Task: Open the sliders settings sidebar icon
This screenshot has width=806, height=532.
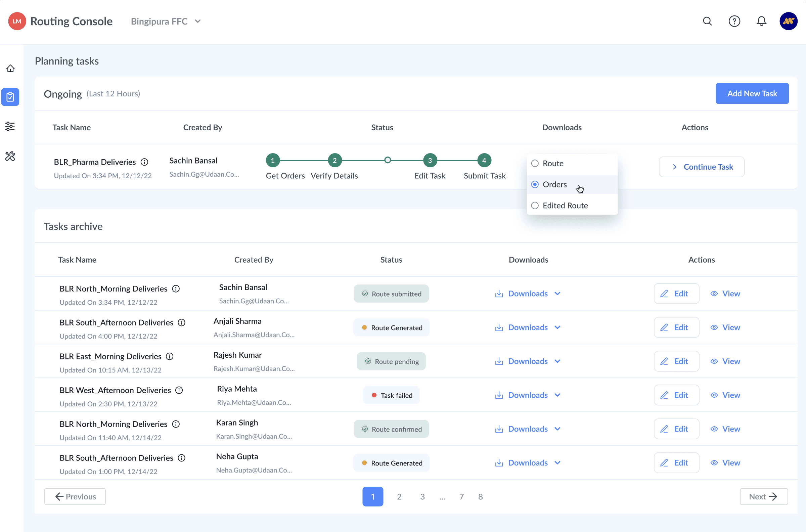Action: click(x=10, y=126)
